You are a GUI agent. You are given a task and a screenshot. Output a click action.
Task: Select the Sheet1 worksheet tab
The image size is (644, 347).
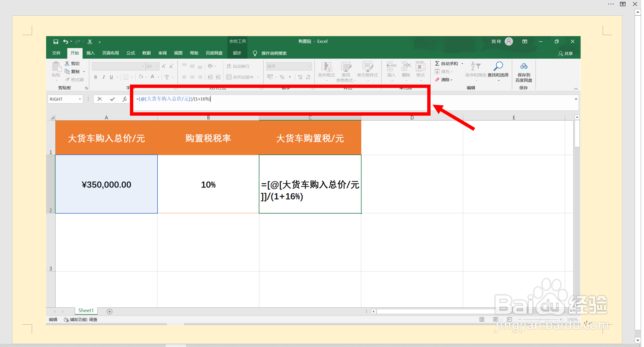pos(86,311)
